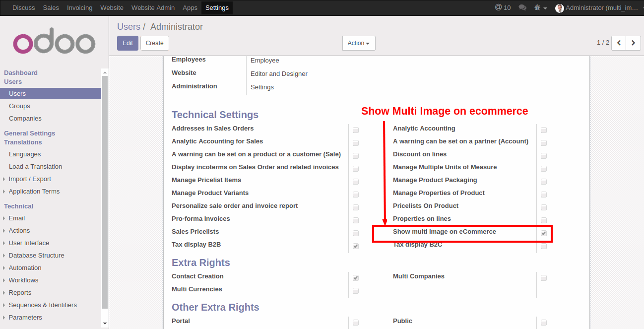Open the Sales menu
The height and width of the screenshot is (329, 644).
point(51,8)
